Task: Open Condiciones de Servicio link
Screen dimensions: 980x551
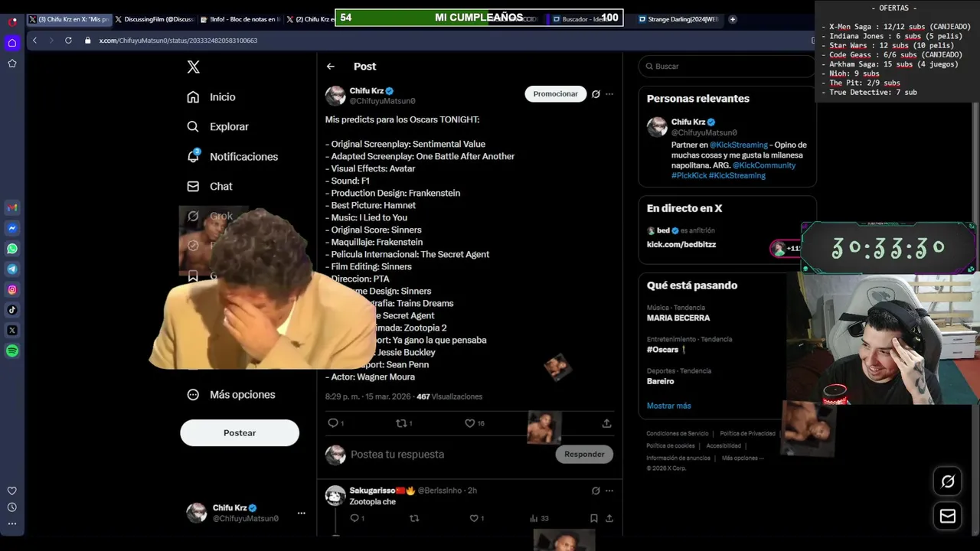Action: click(678, 434)
